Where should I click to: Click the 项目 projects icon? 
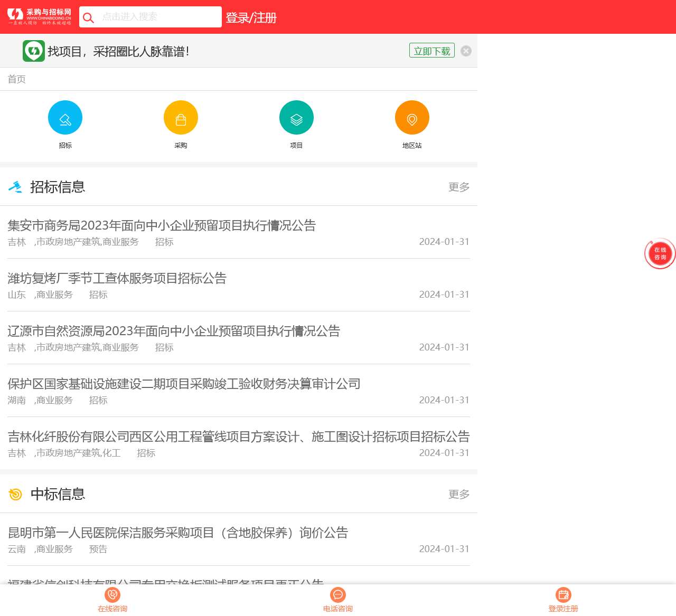pos(296,117)
